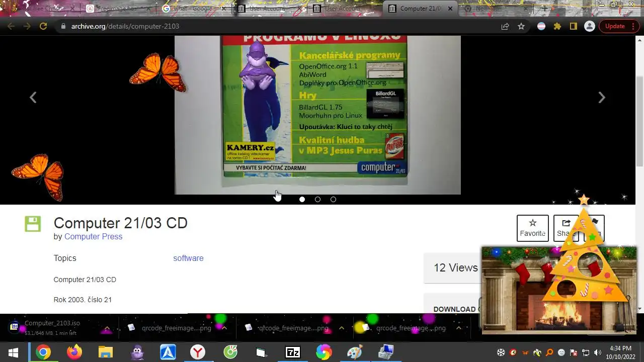This screenshot has height=362, width=644.
Task: Click the snowflake tray icon
Action: (501, 352)
